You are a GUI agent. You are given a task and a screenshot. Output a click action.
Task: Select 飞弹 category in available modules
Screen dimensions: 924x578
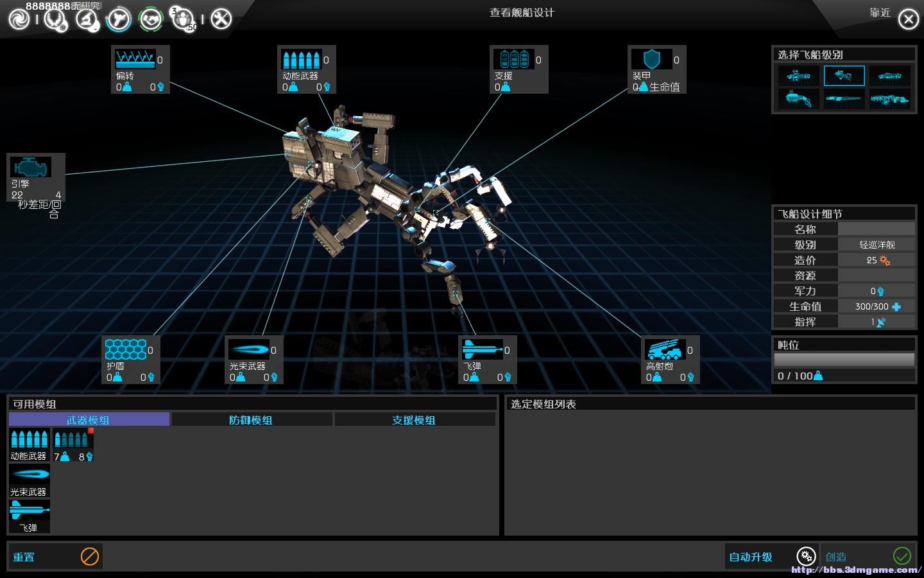point(29,516)
